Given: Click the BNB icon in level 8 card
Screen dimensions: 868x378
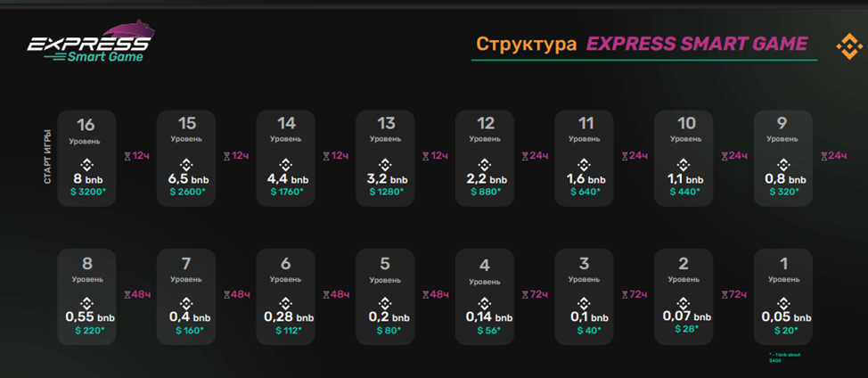Looking at the screenshot, I should coord(86,303).
